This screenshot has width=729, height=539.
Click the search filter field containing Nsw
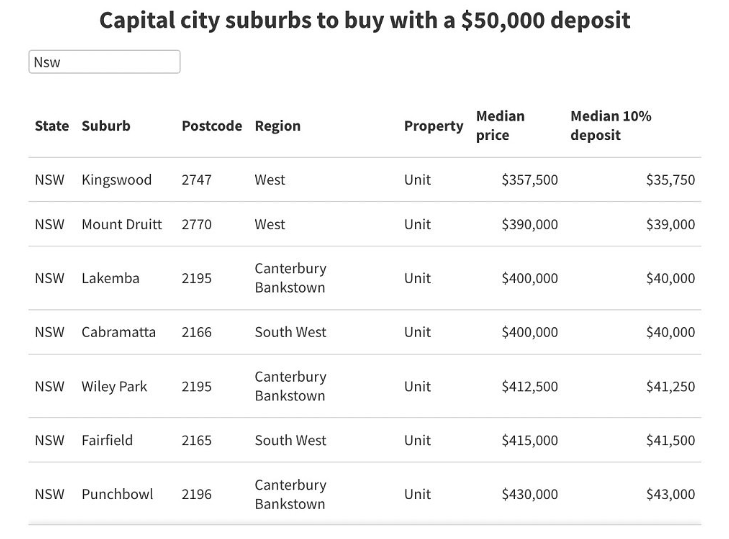104,62
